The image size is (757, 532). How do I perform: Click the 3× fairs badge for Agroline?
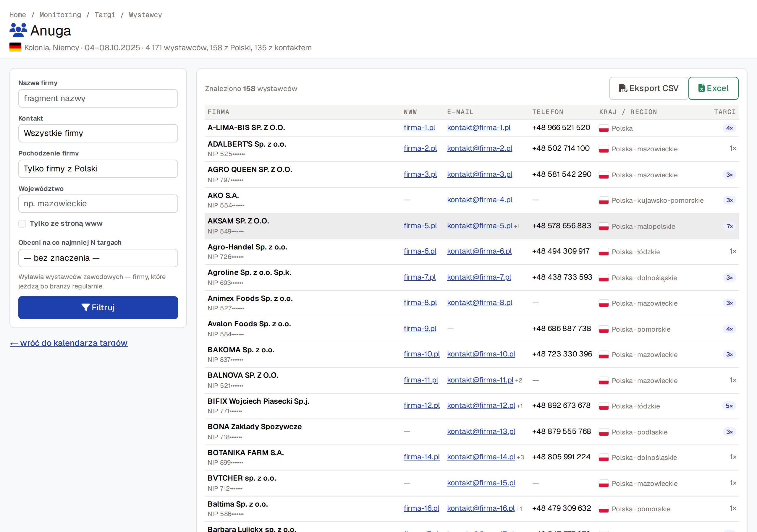click(729, 278)
